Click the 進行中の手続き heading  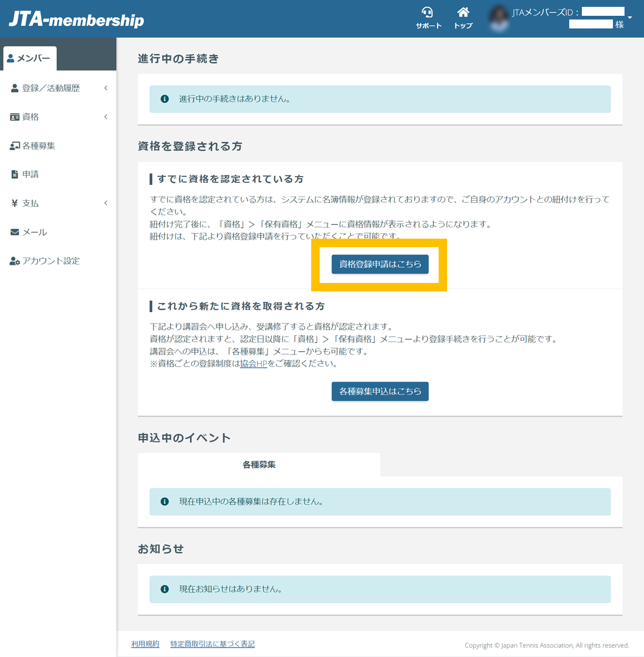pos(178,59)
